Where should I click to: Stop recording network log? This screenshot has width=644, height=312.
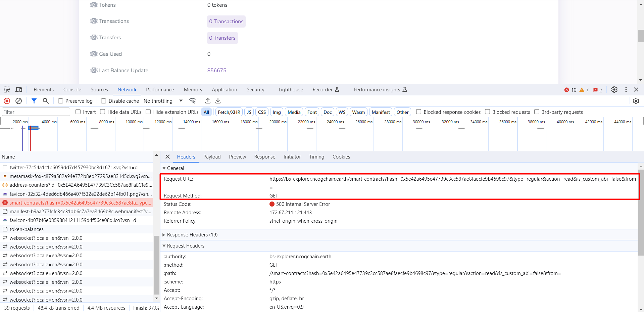click(x=7, y=101)
